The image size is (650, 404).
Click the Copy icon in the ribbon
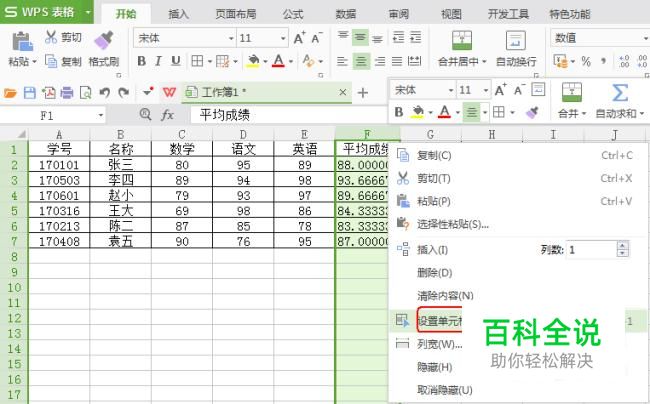pos(51,61)
